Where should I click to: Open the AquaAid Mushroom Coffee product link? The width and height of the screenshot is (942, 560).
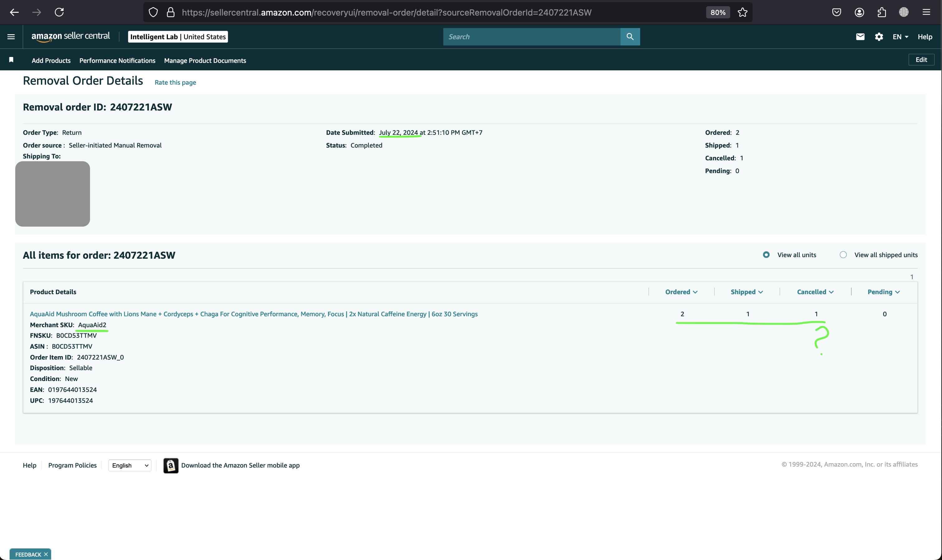point(253,313)
